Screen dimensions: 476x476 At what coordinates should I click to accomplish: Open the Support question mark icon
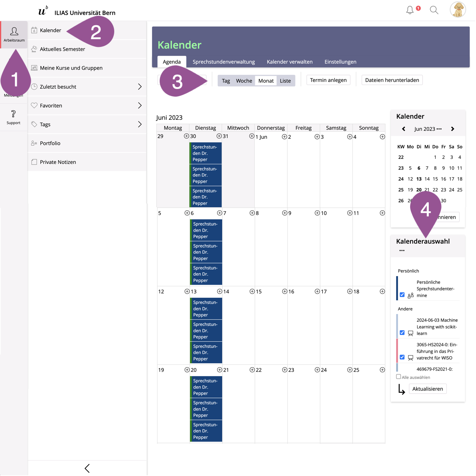[14, 117]
